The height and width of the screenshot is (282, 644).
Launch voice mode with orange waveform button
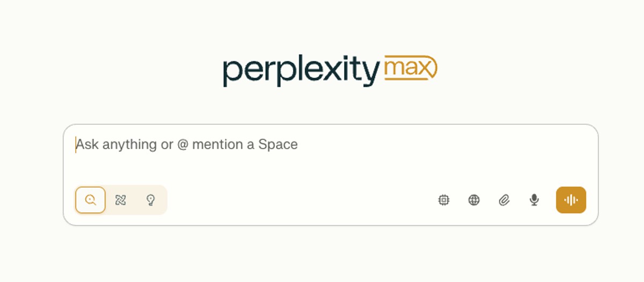click(x=571, y=200)
